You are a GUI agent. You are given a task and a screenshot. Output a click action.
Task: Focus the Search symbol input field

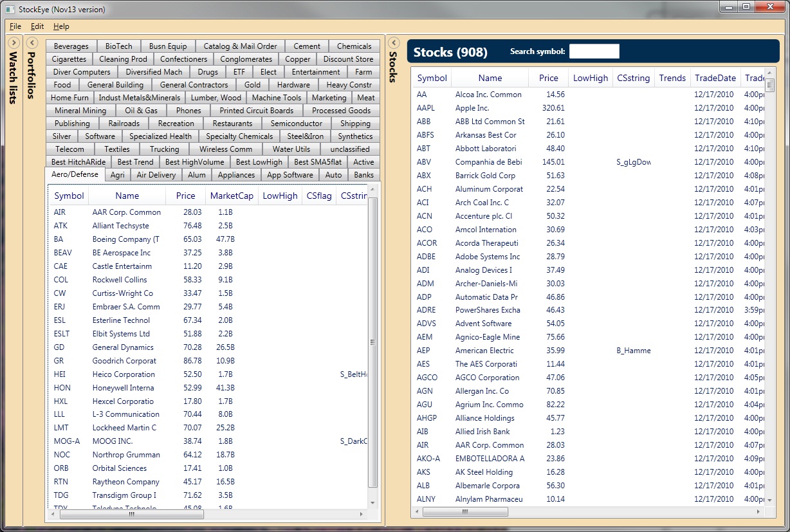tap(594, 51)
